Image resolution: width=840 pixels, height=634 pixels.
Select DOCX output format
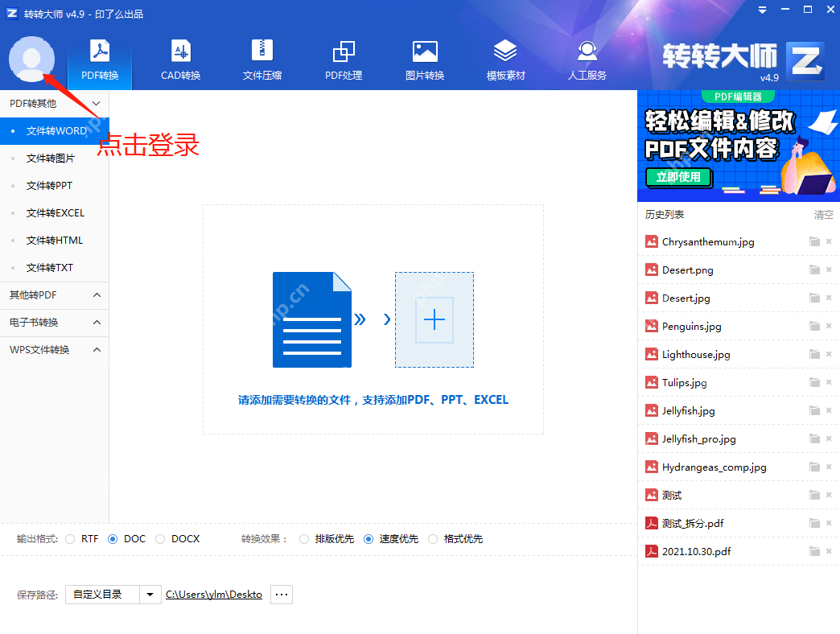click(160, 539)
